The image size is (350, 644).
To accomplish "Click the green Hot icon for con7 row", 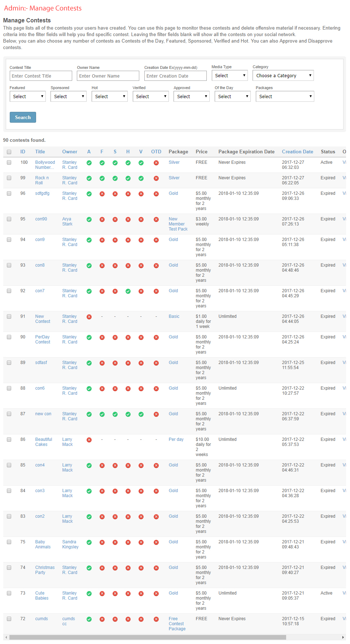I will (128, 291).
